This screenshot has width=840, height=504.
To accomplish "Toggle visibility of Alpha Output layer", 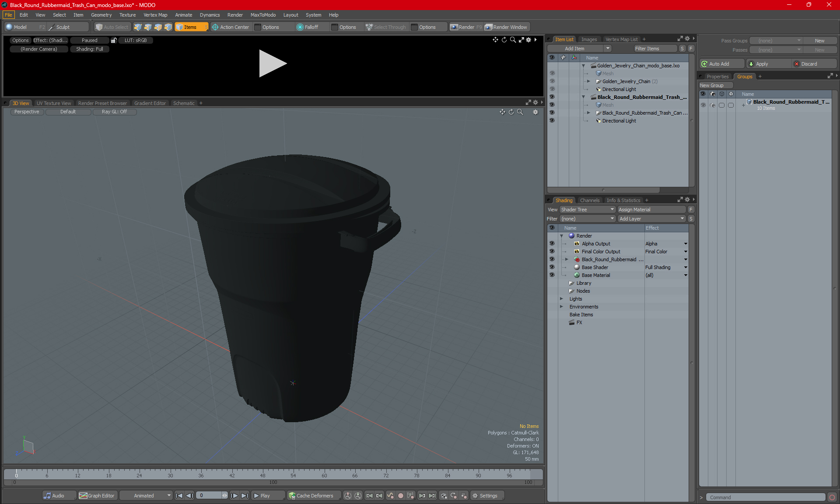I will click(x=552, y=244).
